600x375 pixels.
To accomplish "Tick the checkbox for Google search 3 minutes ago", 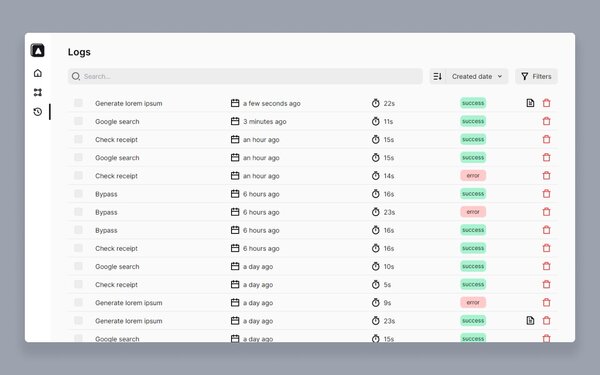I will 78,121.
